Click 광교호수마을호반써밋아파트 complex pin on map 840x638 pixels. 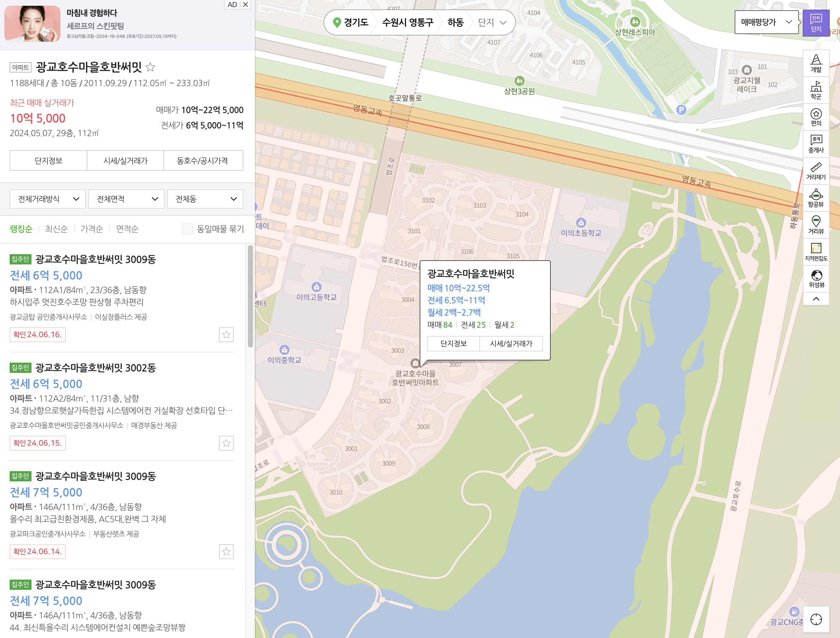tap(415, 363)
